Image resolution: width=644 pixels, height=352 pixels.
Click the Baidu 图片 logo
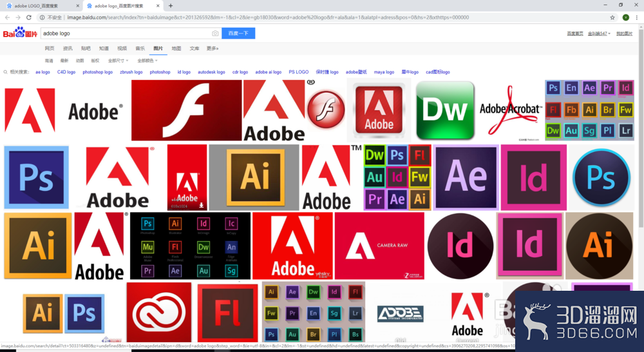[x=20, y=32]
